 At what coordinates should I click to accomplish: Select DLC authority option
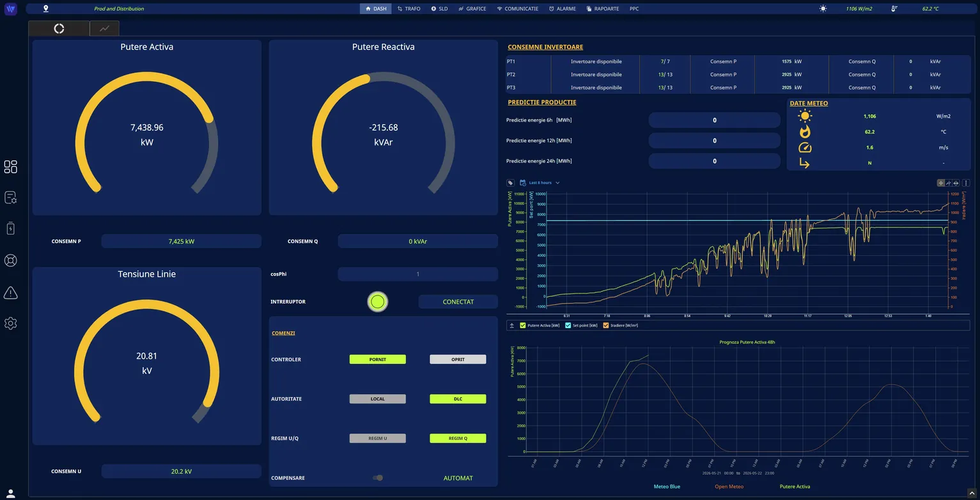pos(458,399)
